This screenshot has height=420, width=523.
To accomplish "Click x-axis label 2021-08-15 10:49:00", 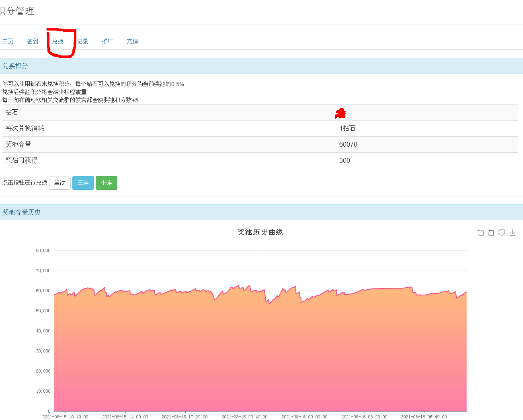I will pos(65,417).
